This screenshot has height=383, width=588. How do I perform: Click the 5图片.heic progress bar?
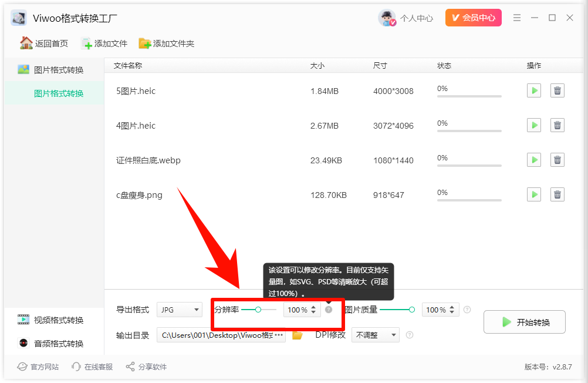[x=469, y=96]
